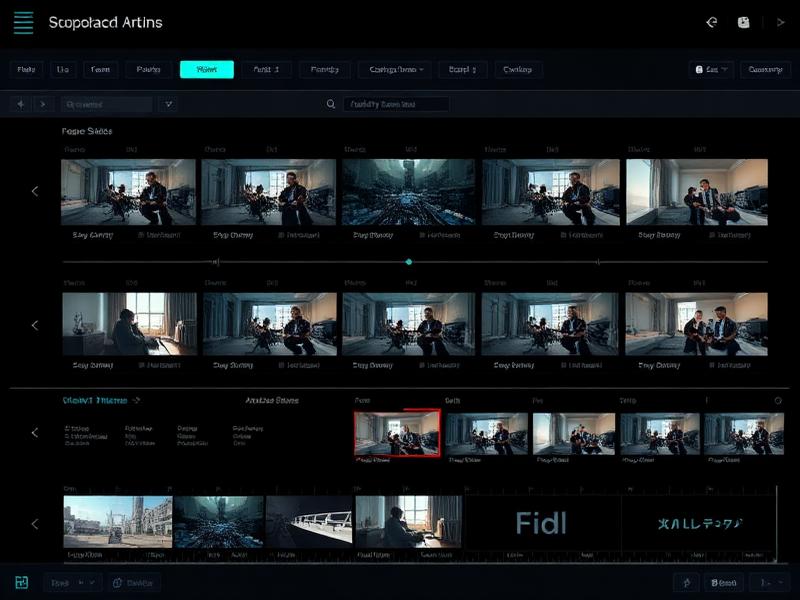Open the dropdown right of the cyan grid icon

(x=72, y=583)
